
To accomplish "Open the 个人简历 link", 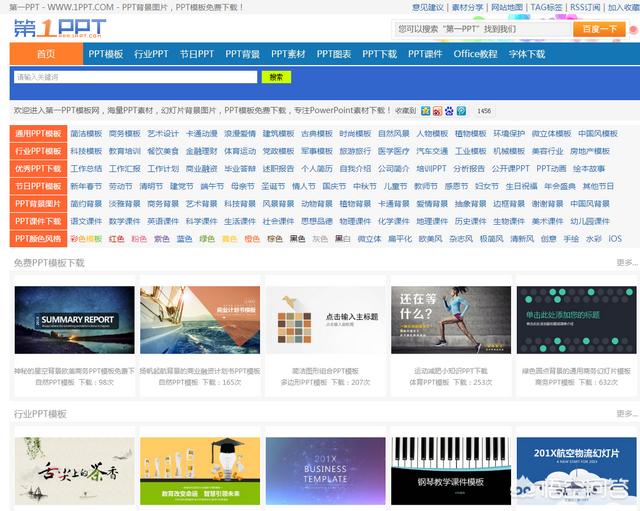I will (317, 169).
